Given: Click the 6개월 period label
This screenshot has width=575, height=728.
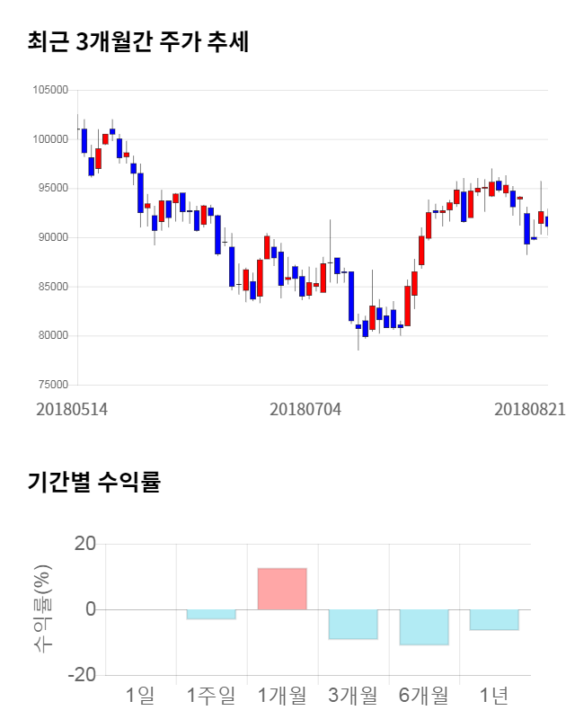Looking at the screenshot, I should tap(423, 695).
